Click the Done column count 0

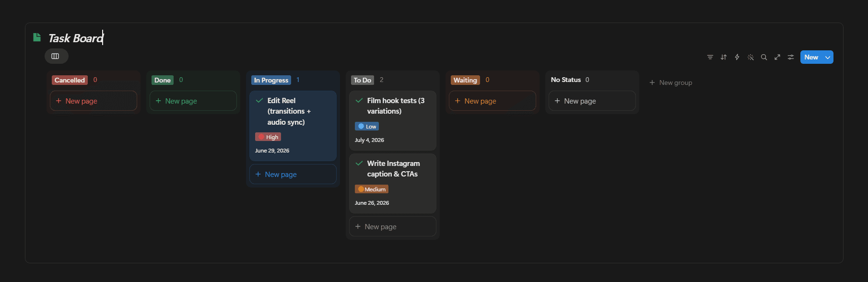181,80
